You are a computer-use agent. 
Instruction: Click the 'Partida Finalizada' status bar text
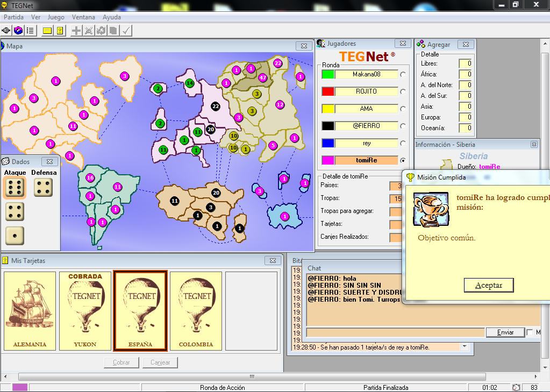pyautogui.click(x=385, y=388)
